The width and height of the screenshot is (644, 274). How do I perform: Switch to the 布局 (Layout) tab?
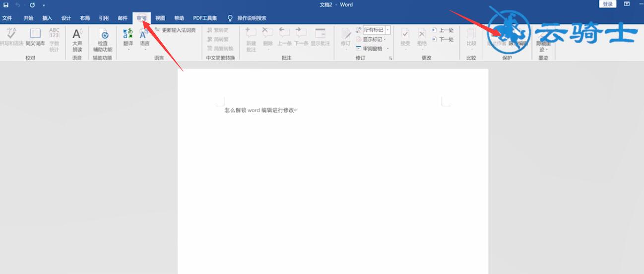tap(85, 18)
